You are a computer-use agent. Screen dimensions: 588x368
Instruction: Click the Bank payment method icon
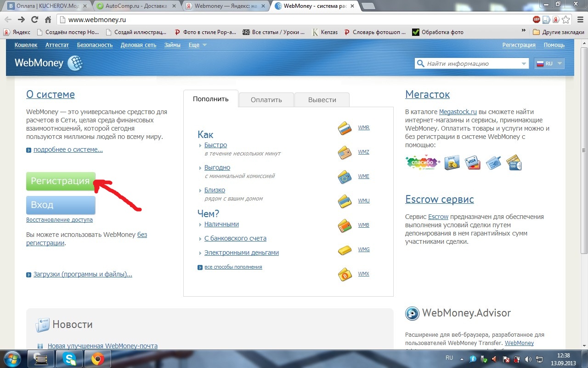tap(452, 162)
